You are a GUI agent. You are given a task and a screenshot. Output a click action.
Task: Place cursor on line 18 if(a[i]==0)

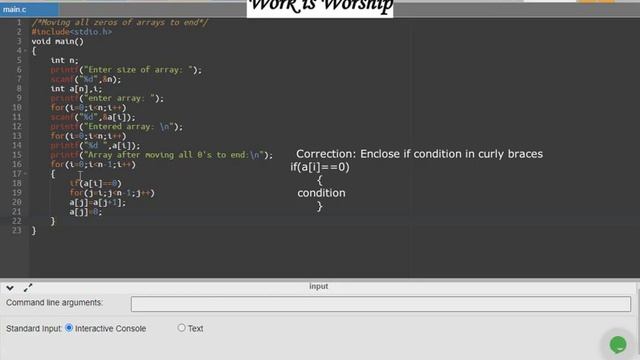[x=96, y=183]
